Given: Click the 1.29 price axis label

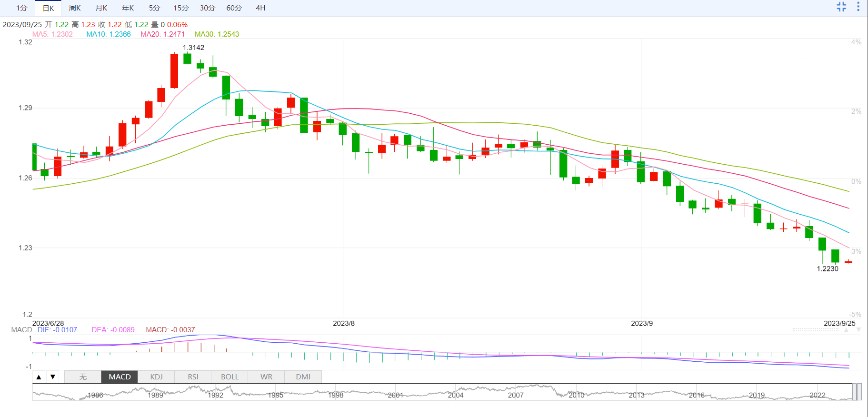Looking at the screenshot, I should point(25,108).
